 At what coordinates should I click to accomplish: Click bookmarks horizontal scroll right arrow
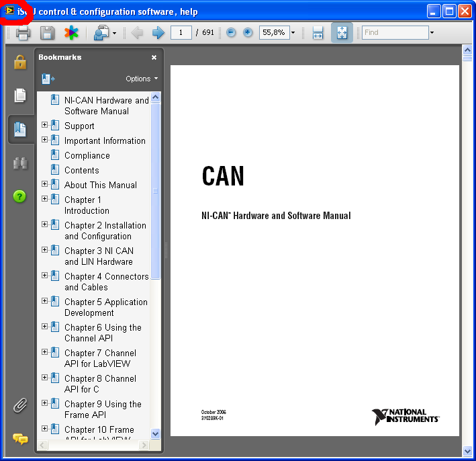[x=144, y=445]
